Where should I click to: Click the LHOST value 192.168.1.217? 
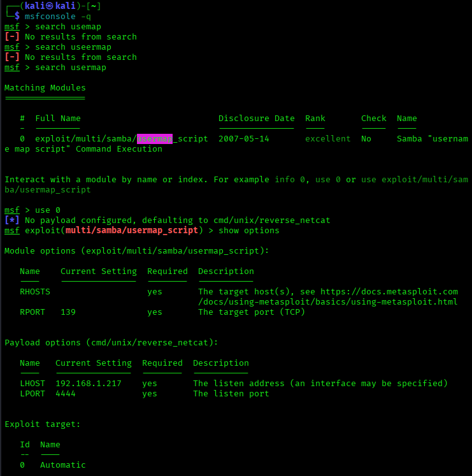point(89,384)
